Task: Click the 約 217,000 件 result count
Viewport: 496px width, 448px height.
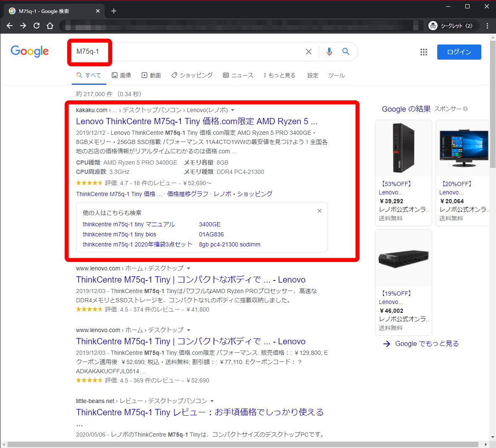Action: pos(94,94)
